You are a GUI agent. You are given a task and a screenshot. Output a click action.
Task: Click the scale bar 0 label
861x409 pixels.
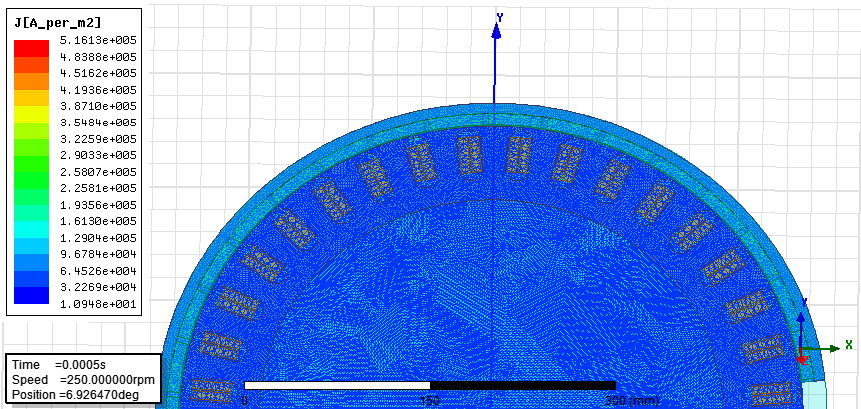[x=245, y=401]
